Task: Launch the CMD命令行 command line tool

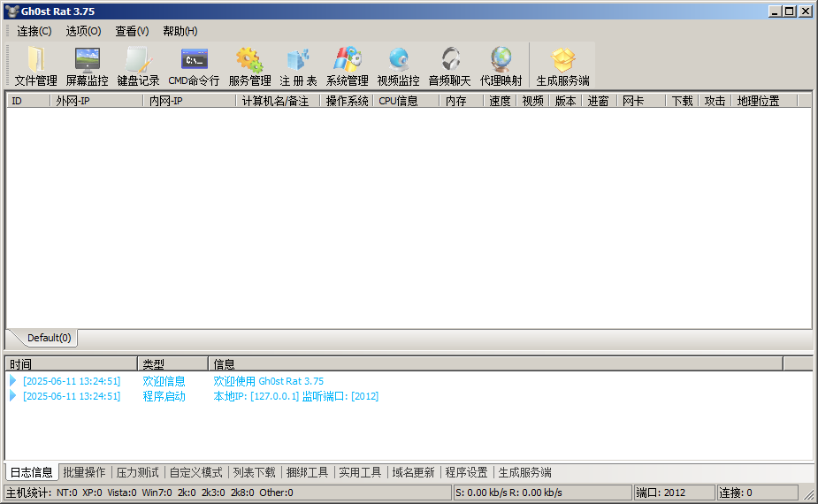Action: coord(194,60)
